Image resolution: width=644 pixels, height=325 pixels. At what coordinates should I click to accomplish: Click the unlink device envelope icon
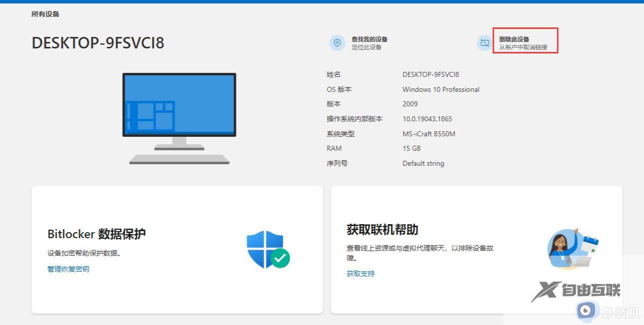pos(484,43)
